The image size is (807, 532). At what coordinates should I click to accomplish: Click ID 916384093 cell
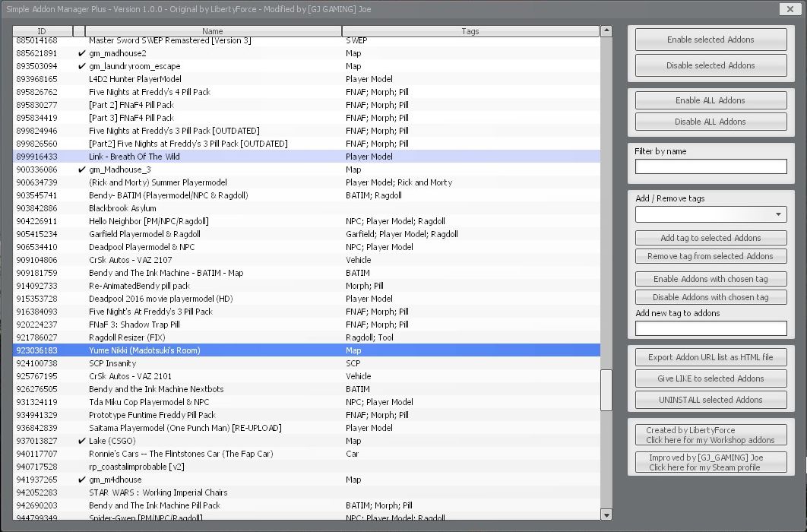click(37, 312)
